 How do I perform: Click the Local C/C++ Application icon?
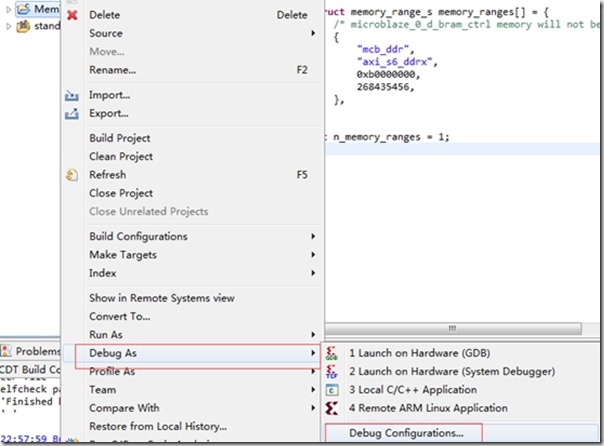tap(332, 390)
